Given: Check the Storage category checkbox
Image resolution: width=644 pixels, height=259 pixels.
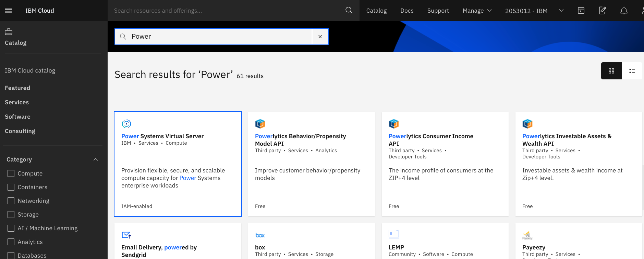Looking at the screenshot, I should pyautogui.click(x=11, y=215).
